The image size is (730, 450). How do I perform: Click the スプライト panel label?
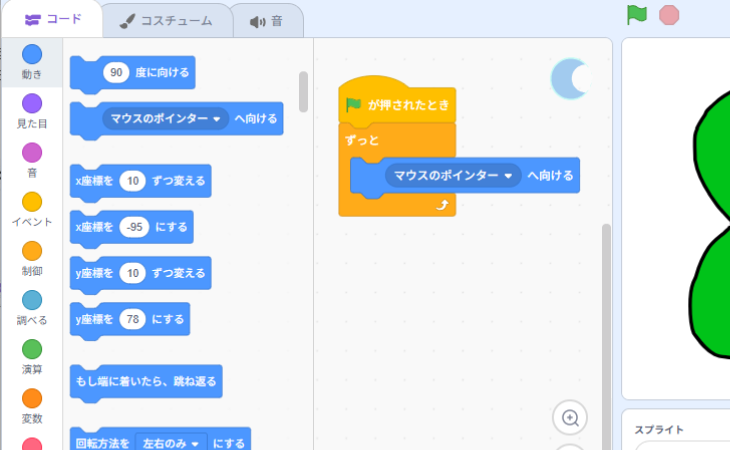(x=659, y=430)
